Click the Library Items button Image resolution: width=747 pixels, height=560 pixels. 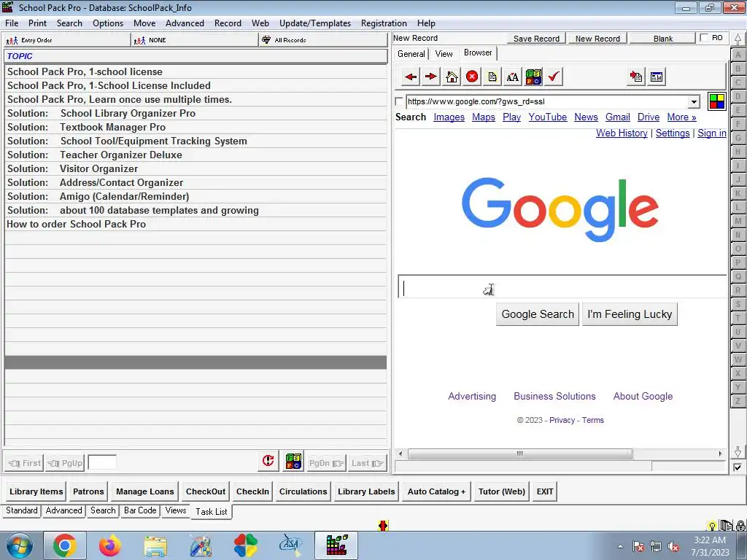pos(36,491)
